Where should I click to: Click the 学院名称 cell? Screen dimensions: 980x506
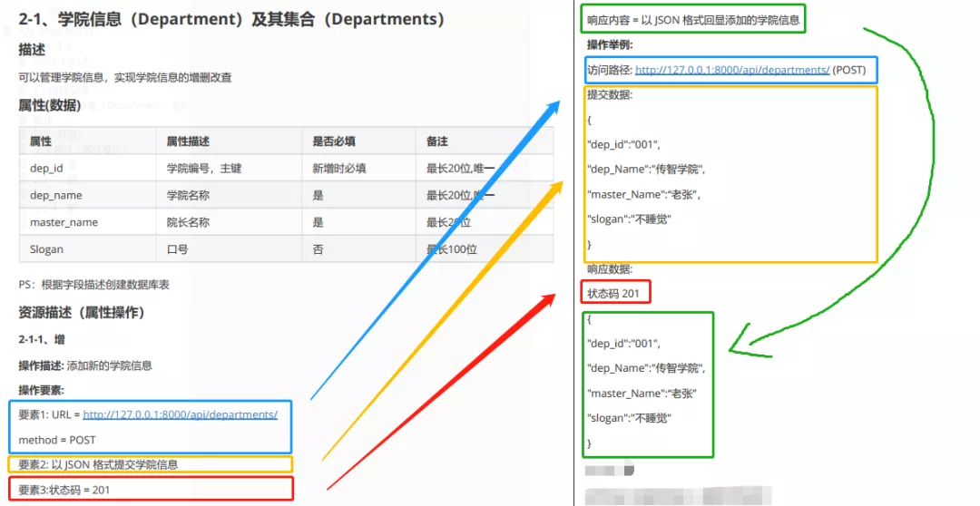(x=229, y=195)
